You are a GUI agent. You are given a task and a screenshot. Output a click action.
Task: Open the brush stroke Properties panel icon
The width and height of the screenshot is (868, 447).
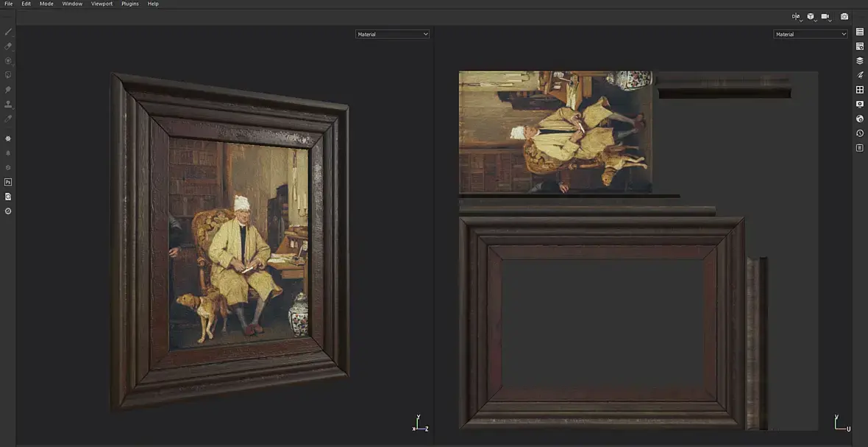(x=860, y=75)
